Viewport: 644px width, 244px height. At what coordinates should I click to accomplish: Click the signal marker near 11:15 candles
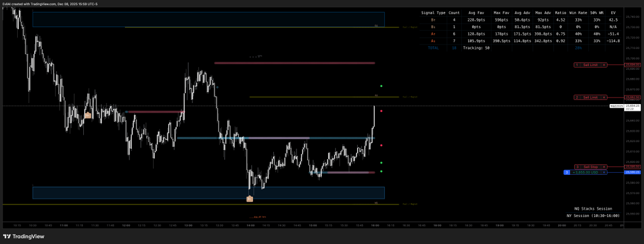point(88,115)
